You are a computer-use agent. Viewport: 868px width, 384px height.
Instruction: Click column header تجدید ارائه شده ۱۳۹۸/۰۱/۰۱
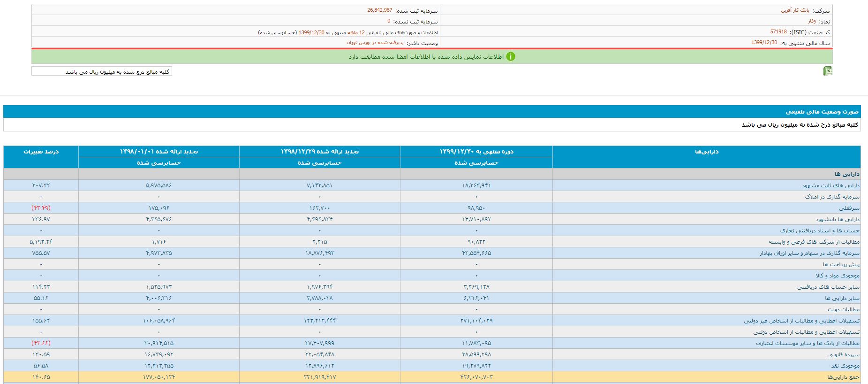(159, 152)
